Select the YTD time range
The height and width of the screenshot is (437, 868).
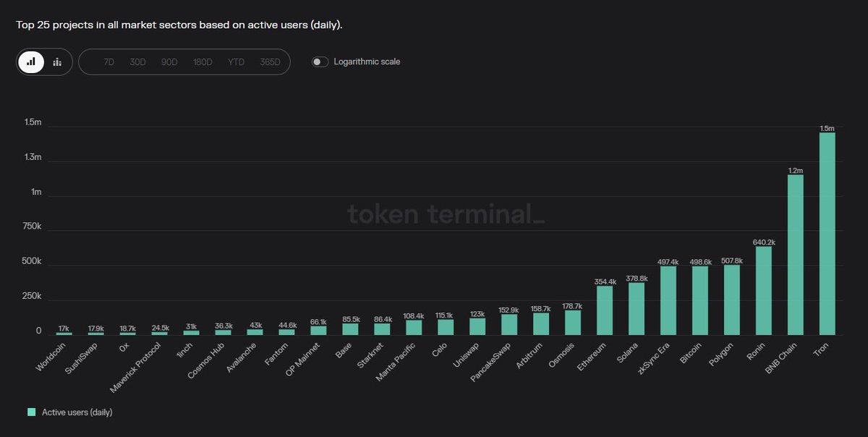[x=236, y=62]
